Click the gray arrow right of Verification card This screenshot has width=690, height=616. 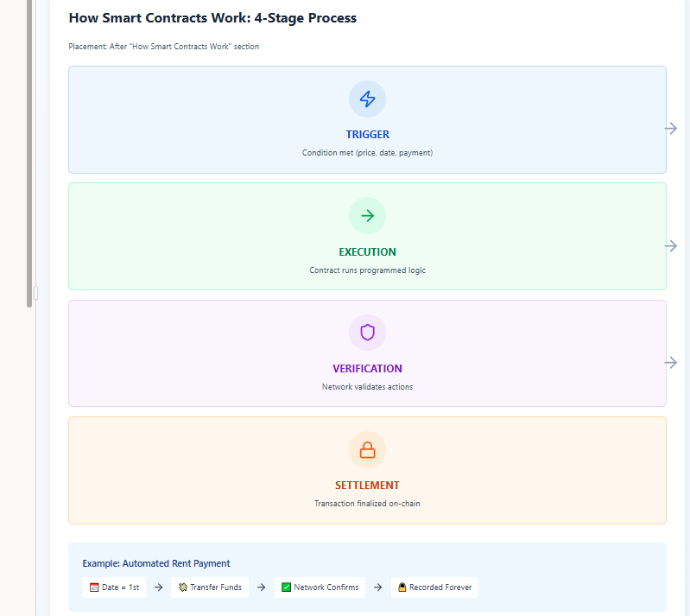pos(671,363)
